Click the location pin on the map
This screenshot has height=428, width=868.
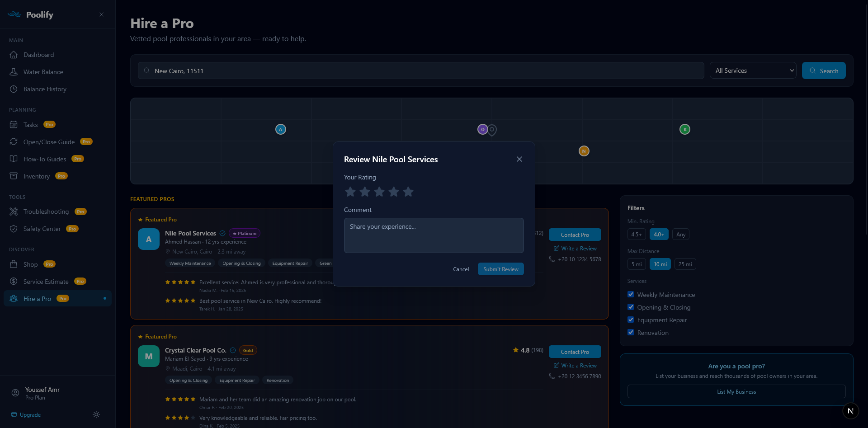click(x=492, y=130)
